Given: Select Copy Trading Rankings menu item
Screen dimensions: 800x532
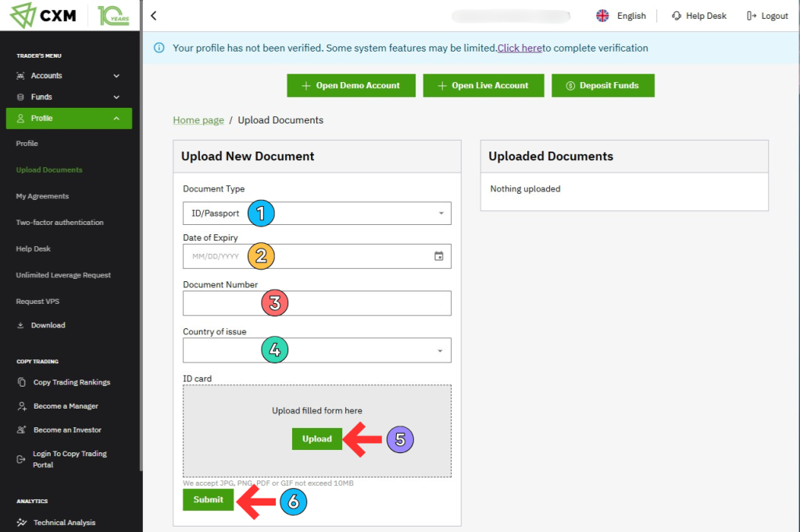Looking at the screenshot, I should coord(71,383).
